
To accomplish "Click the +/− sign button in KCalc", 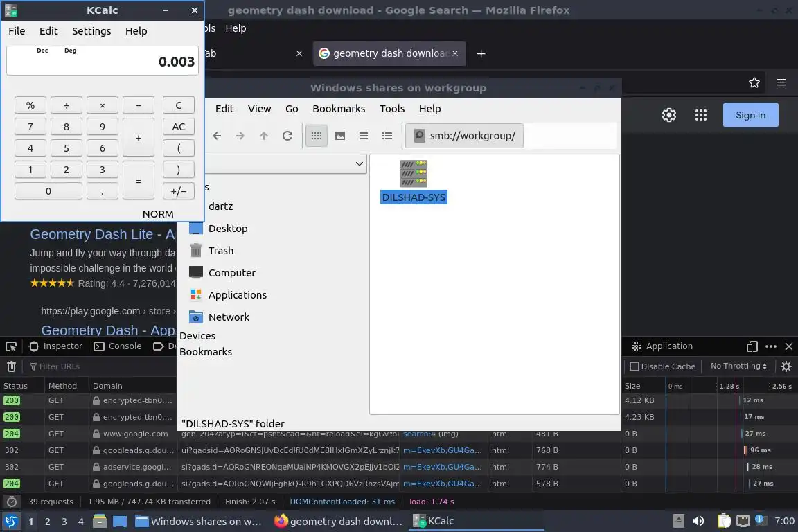I will [179, 191].
